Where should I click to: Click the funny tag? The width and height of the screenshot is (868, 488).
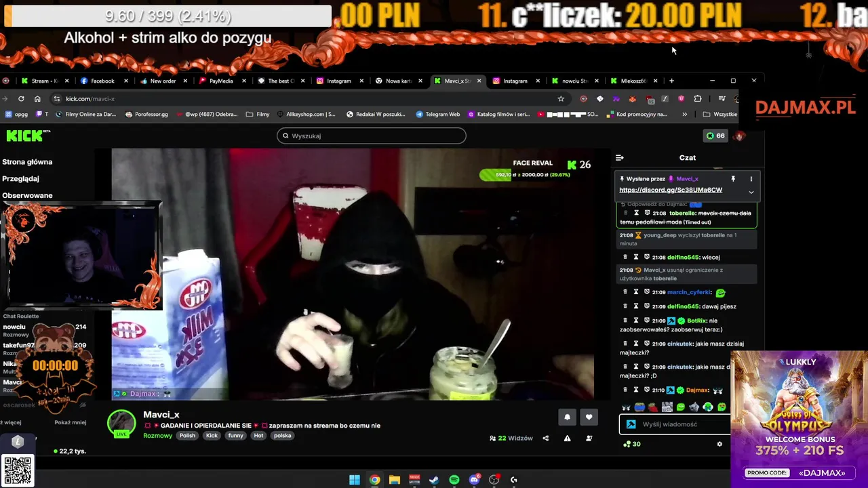tap(235, 436)
